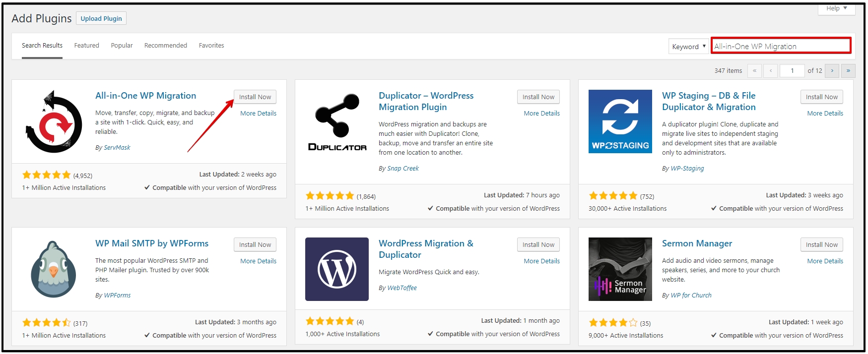
Task: Open the Favorites plugins tab
Action: [211, 45]
